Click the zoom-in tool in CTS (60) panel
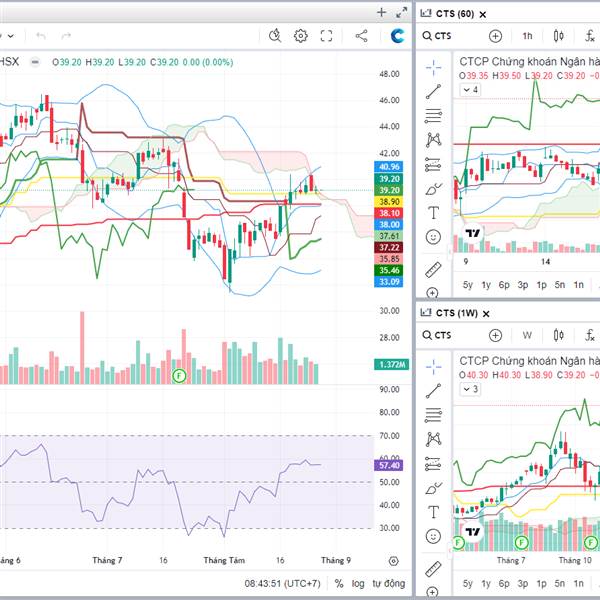The height and width of the screenshot is (600, 600). tap(432, 293)
